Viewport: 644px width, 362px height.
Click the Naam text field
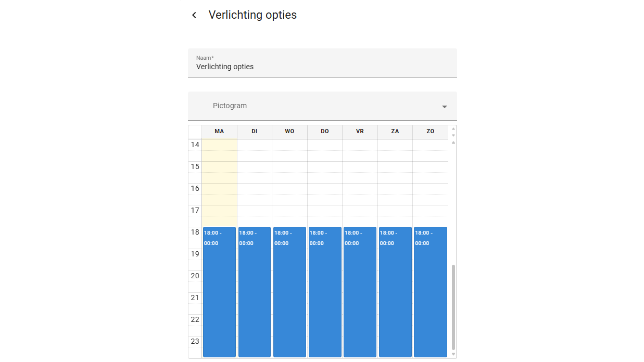322,67
